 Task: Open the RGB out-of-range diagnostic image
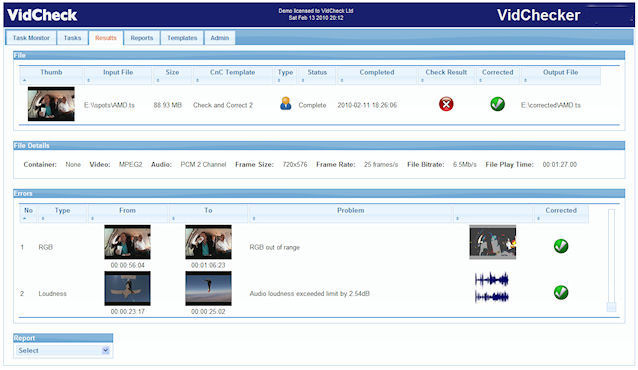click(x=492, y=242)
